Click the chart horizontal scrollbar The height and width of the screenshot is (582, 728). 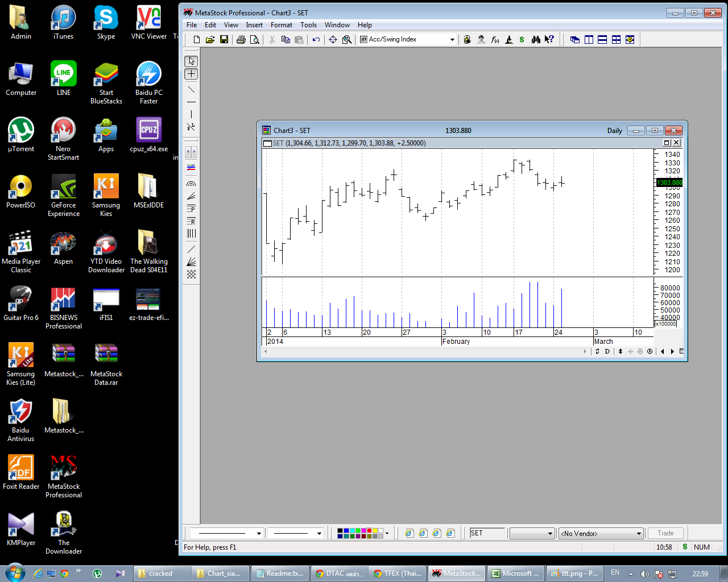point(425,351)
